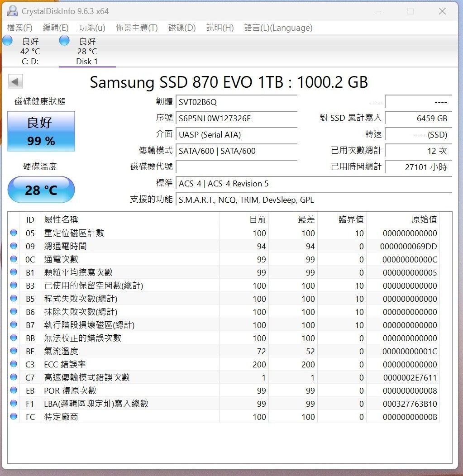The height and width of the screenshot is (476, 463).
Task: Select the Disk 1 tab
Action: [87, 51]
